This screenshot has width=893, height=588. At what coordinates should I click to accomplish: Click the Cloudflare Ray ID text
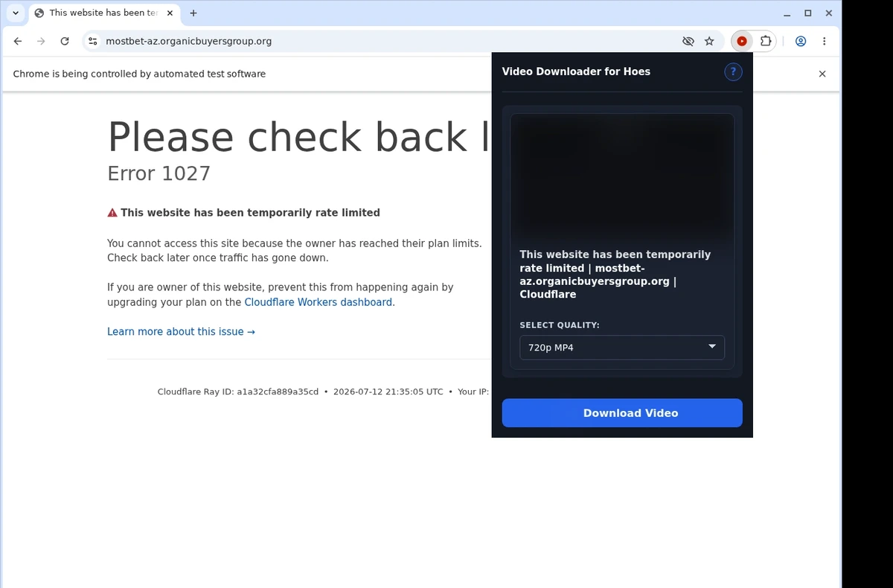(x=238, y=392)
